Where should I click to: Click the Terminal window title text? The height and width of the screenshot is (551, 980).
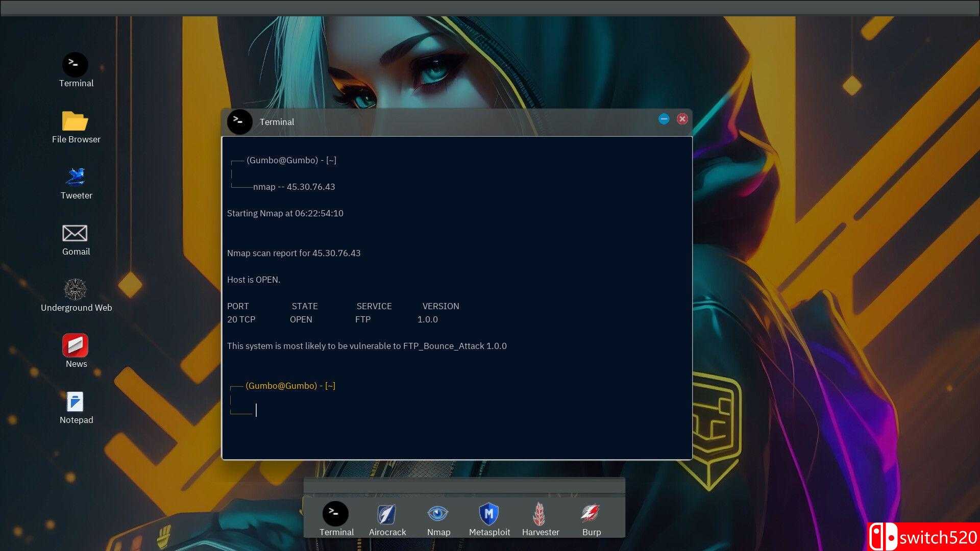(277, 122)
